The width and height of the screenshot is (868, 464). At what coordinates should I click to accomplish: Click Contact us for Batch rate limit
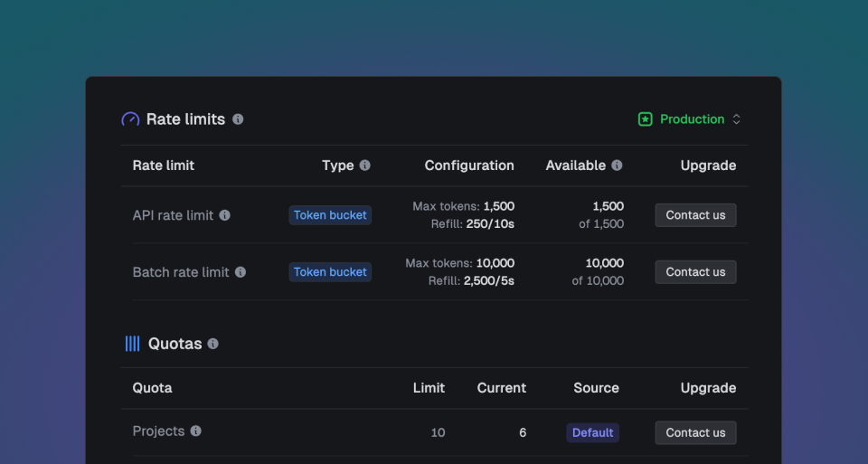(695, 272)
